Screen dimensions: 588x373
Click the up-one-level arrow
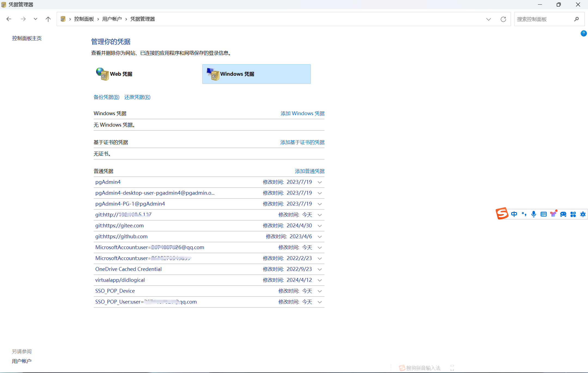(x=48, y=19)
